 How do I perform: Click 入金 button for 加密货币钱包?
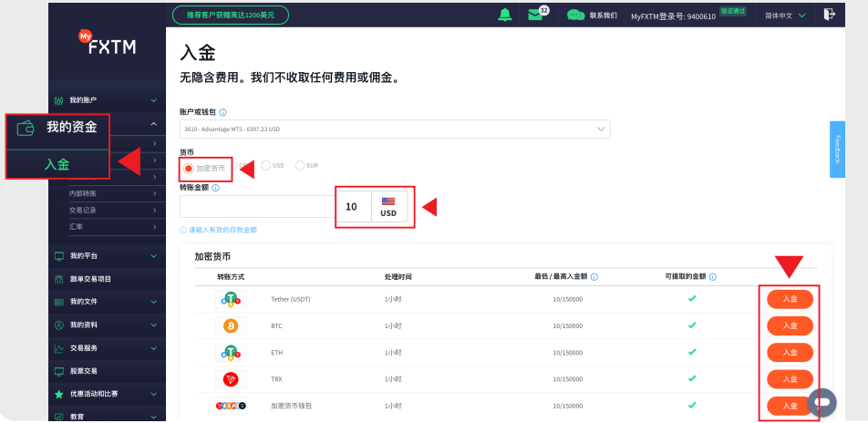coord(790,406)
